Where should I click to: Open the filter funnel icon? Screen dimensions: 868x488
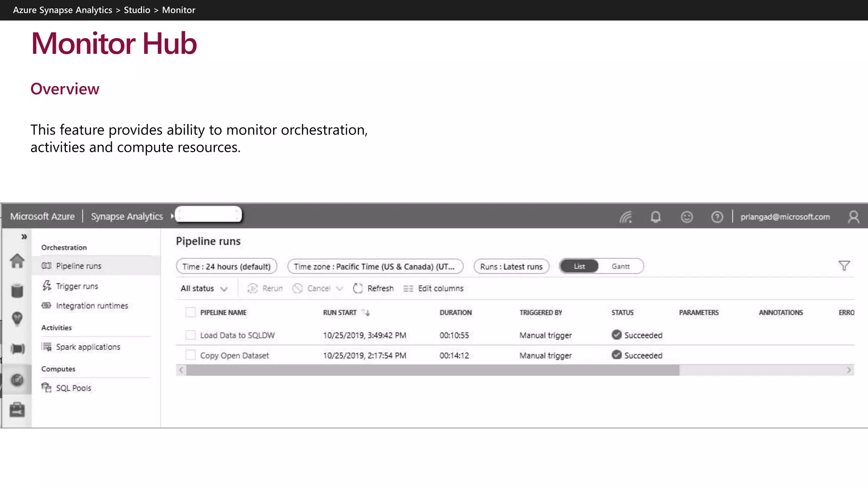[844, 266]
